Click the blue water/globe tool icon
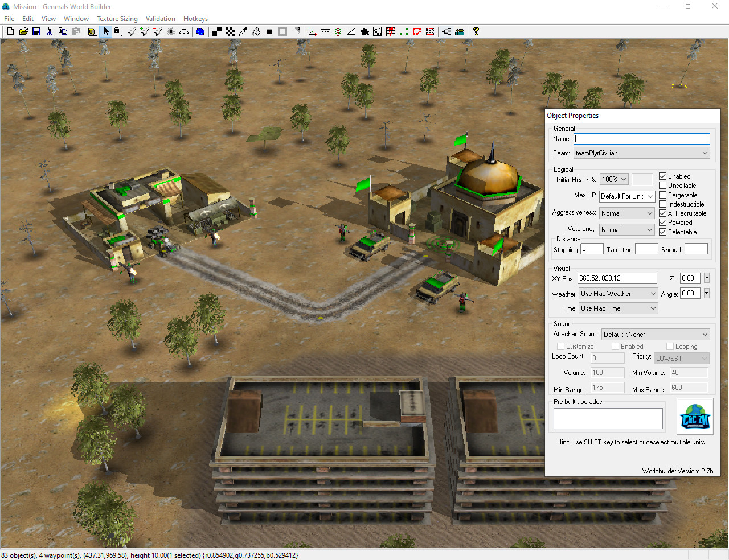This screenshot has width=729, height=560. point(200,32)
